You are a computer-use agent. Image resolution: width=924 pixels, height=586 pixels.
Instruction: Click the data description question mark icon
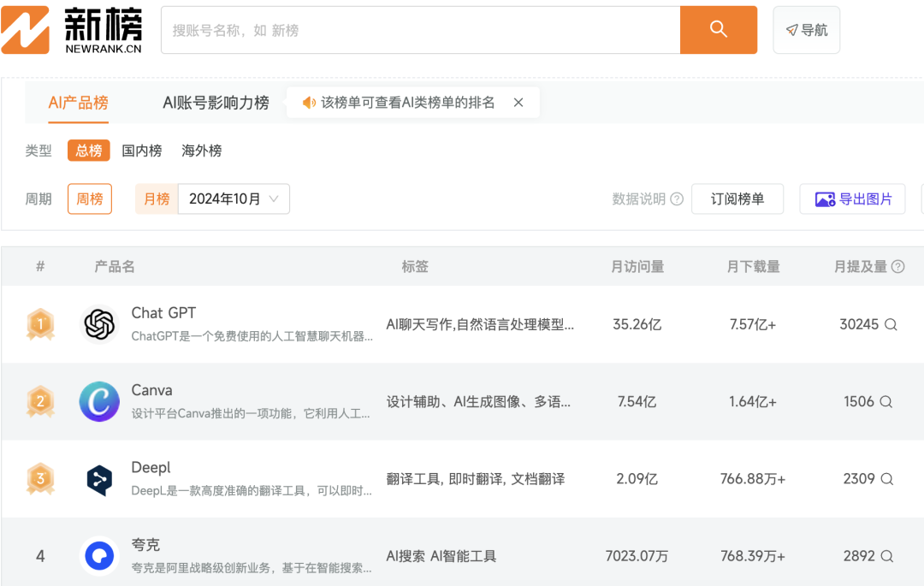677,199
